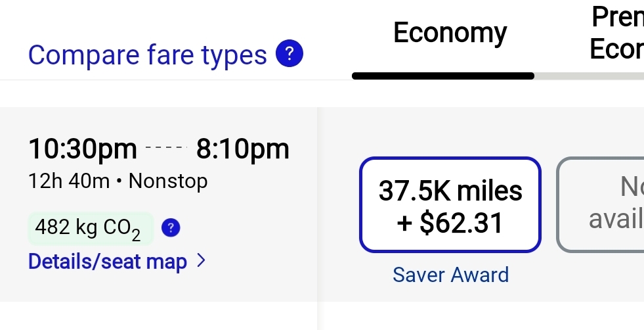Click the black Economy tab indicator bar
This screenshot has height=330, width=644.
pyautogui.click(x=443, y=76)
